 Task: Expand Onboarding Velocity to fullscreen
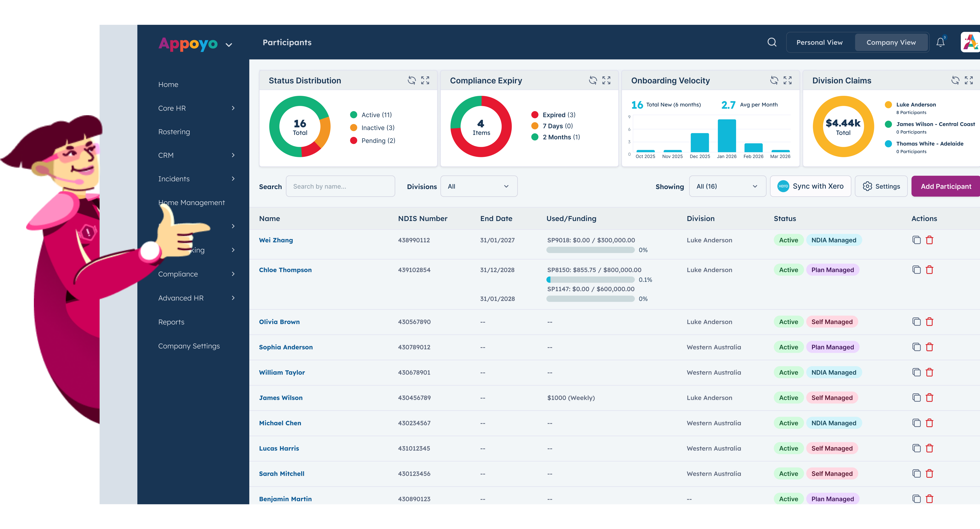click(x=787, y=80)
